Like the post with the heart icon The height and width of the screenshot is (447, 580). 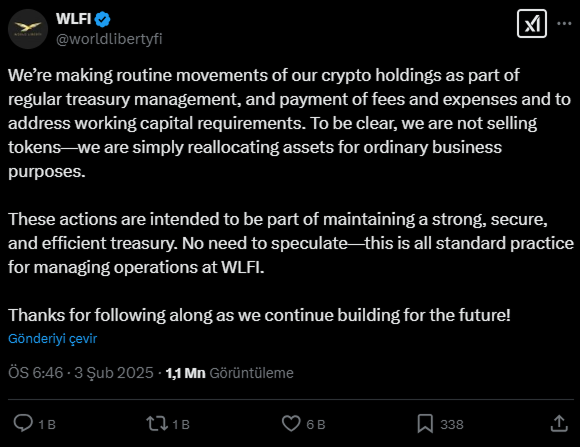291,423
